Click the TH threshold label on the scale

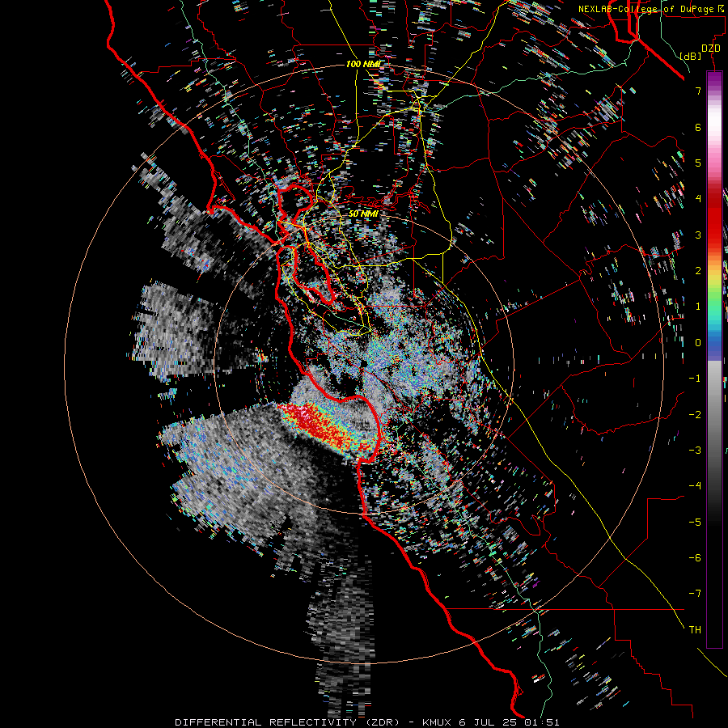click(x=695, y=629)
